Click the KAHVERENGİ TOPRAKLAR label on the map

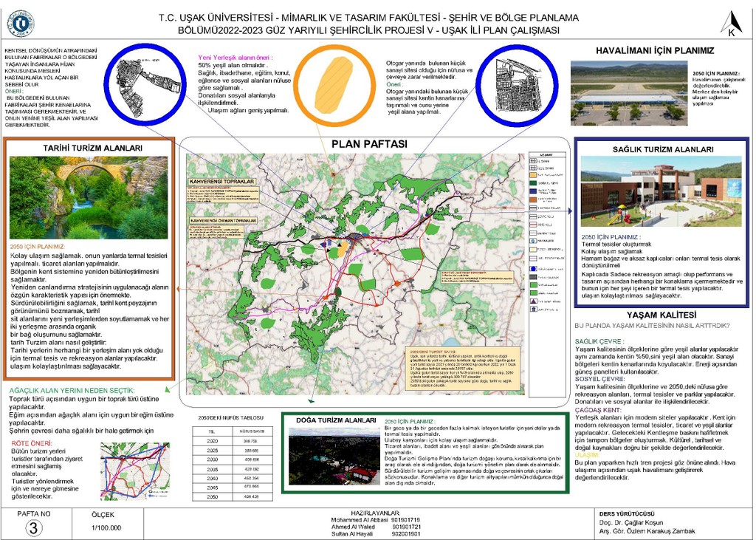221,182
